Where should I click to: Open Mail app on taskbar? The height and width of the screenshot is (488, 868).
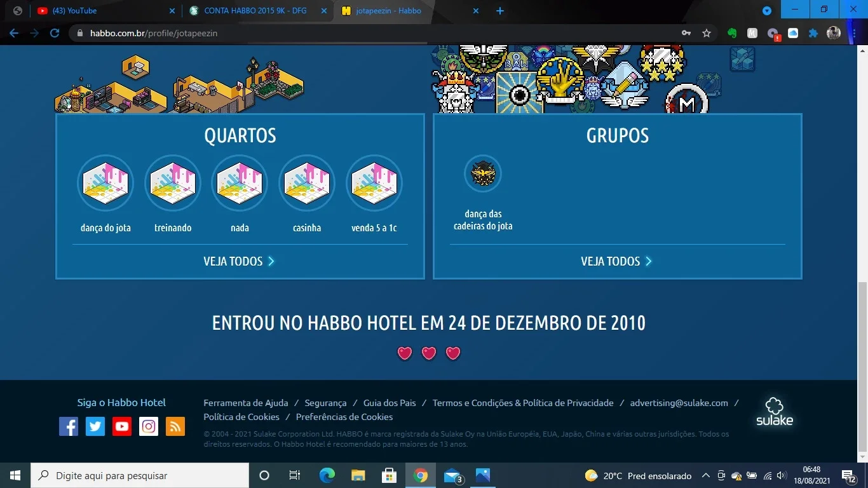[452, 475]
